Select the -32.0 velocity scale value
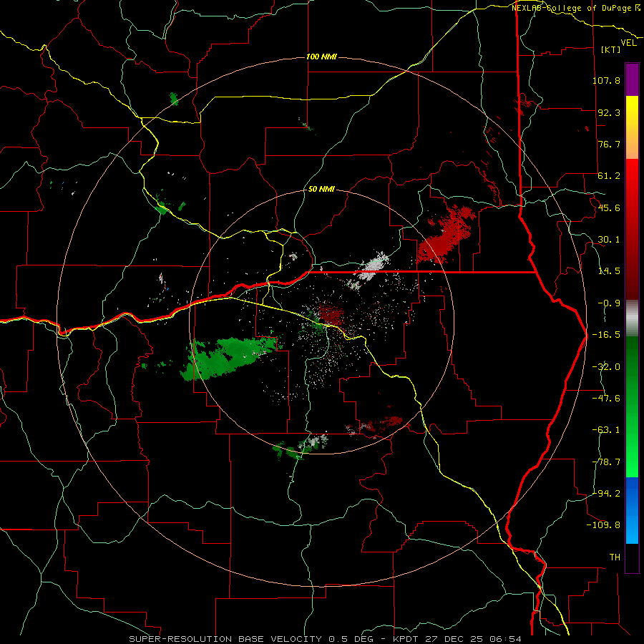The height and width of the screenshot is (644, 644). 606,367
